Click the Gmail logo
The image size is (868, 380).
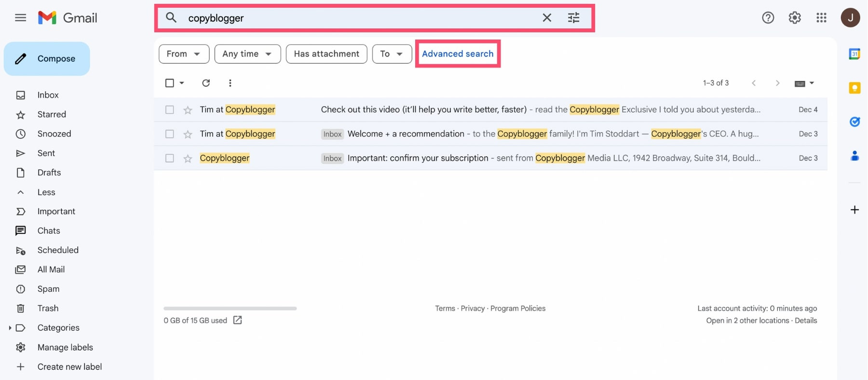point(68,18)
